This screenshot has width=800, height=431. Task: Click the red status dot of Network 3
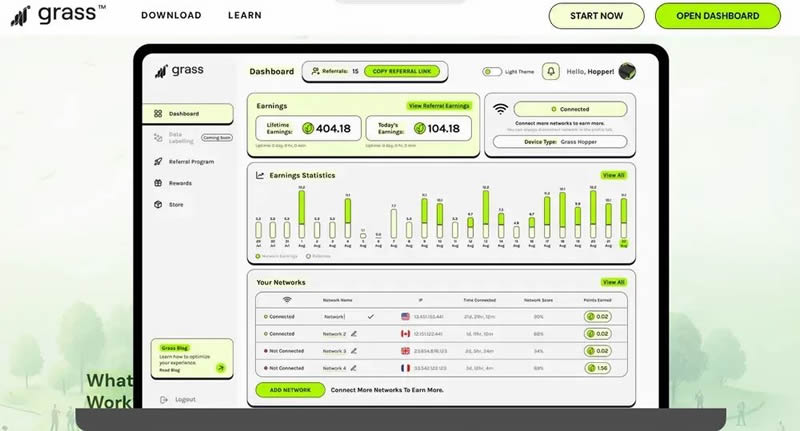coord(265,351)
